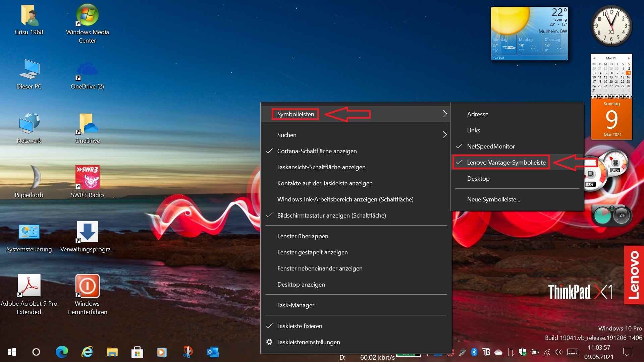644x362 pixels.
Task: Uncheck the Lenovo Vantage-Symbolleiste toolbar
Action: 517,163
